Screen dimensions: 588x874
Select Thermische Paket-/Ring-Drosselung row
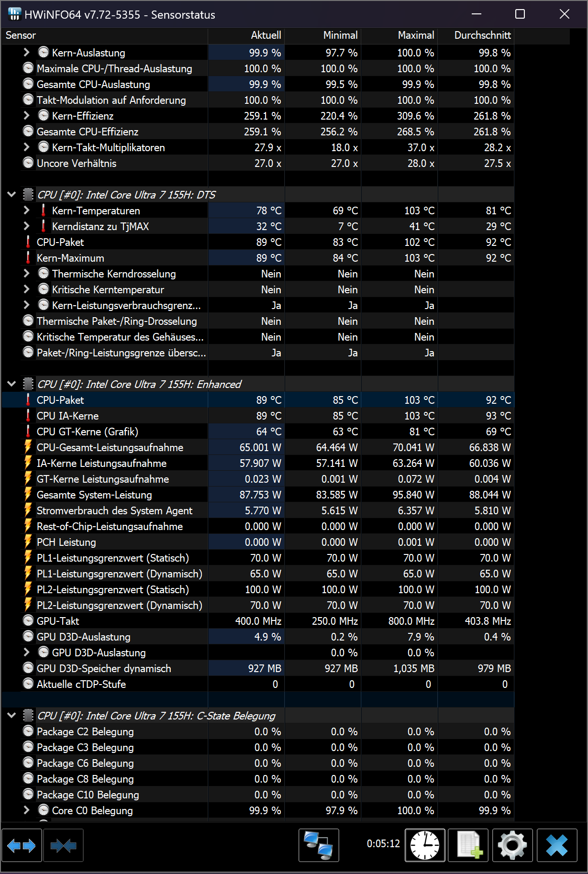click(x=258, y=321)
